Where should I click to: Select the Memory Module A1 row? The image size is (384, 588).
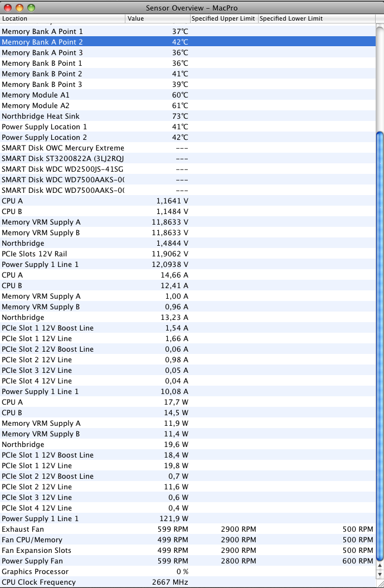click(187, 95)
